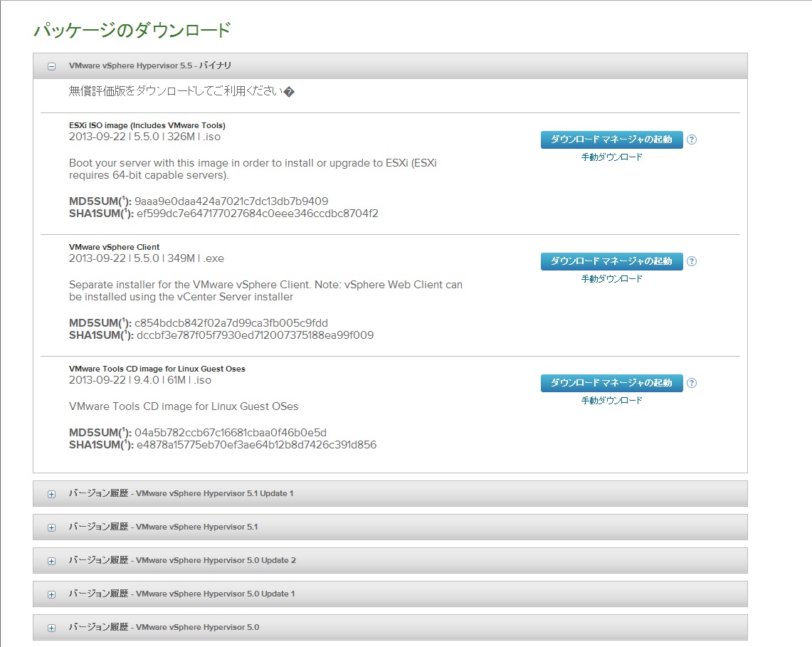Click the VMware Tools info line with 61M .iso
This screenshot has width=812, height=647.
(139, 380)
